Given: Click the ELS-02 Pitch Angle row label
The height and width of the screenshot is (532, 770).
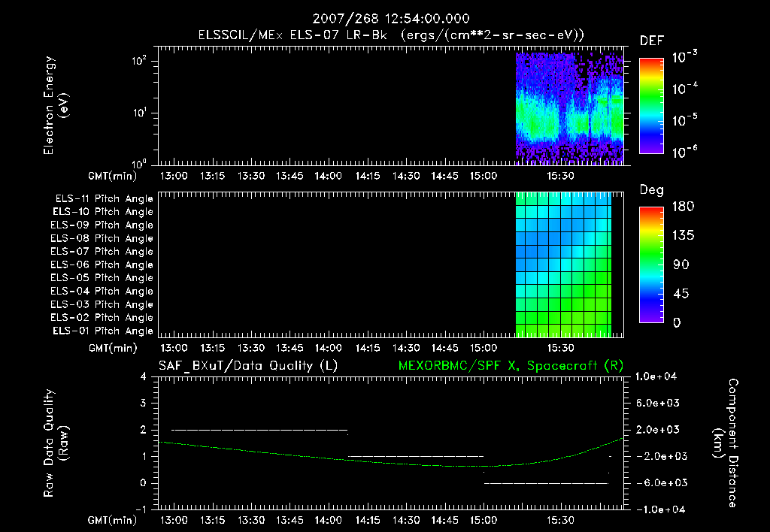Looking at the screenshot, I should coord(102,318).
